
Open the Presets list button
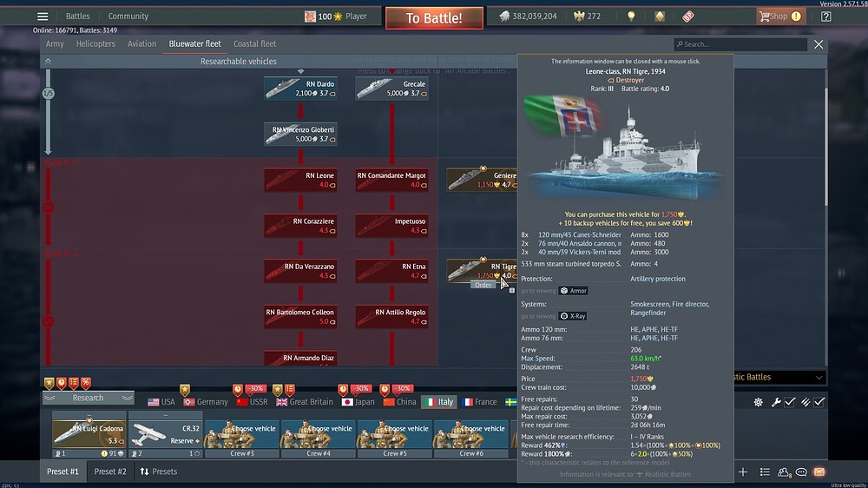(158, 472)
